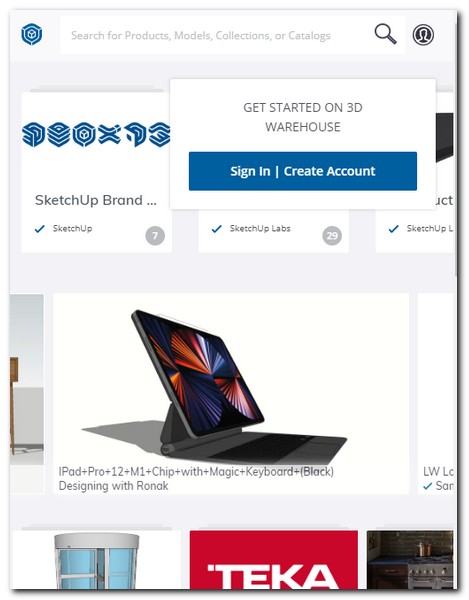Viewport: 469px width, 600px height.
Task: Click the verified checkmark beside SketchUp
Action: click(x=39, y=229)
